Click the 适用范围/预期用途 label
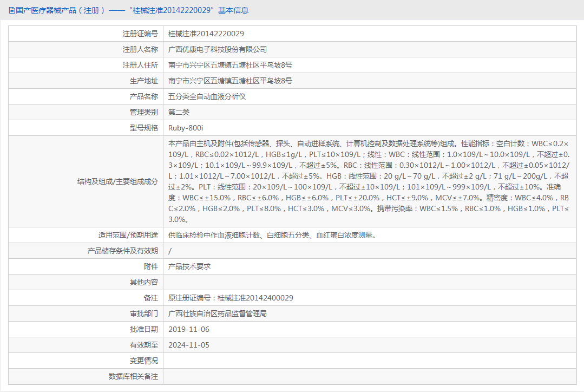 (x=128, y=235)
